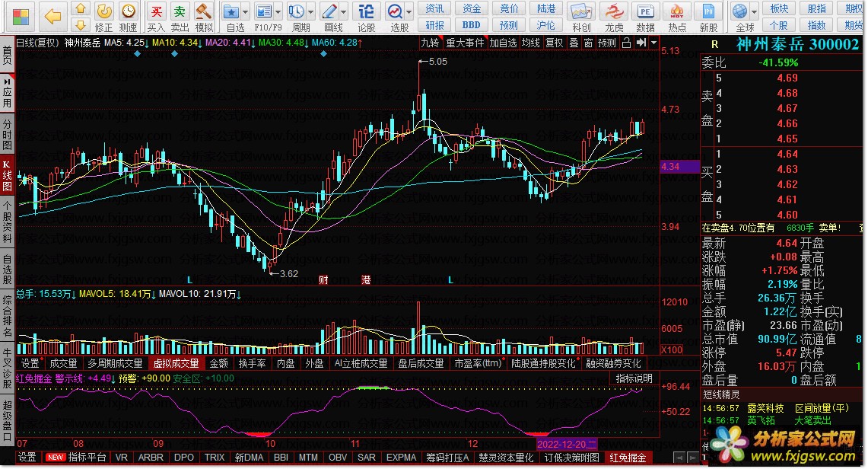868x469 pixels.
Task: Click the yellow up arrow icon
Action: point(81,9)
